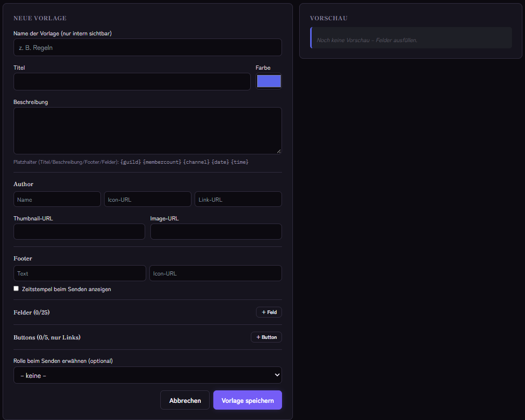Viewport: 525px width, 420px height.
Task: Click the 'Buttons (0/5, nur Links)' heading
Action: click(x=47, y=337)
